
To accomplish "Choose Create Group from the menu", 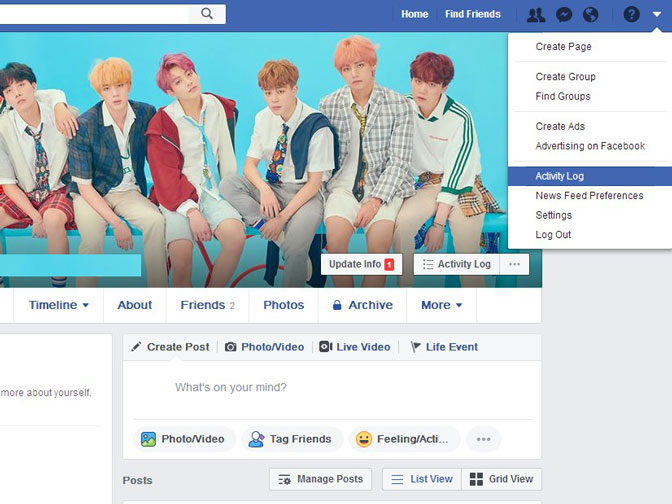I will point(565,77).
